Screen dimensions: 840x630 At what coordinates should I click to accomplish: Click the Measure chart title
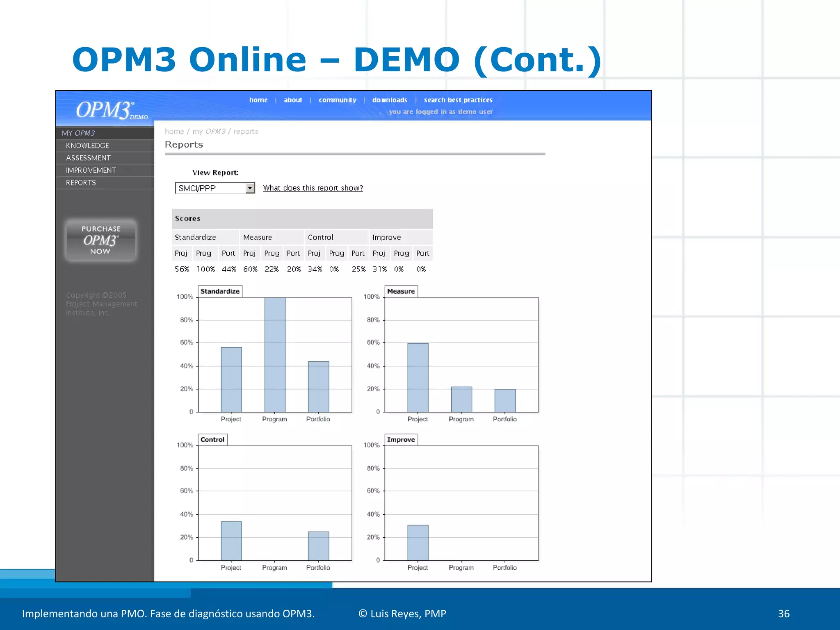(x=401, y=291)
